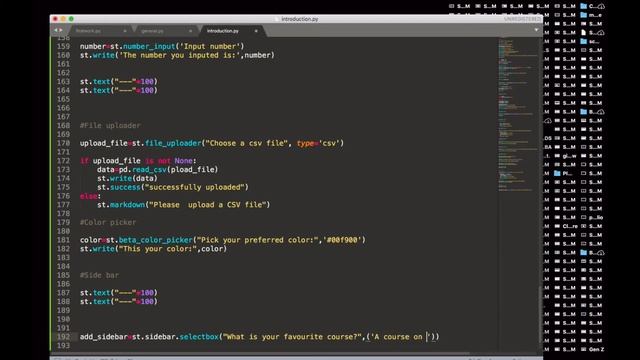Click the '#Side bar' comment
This screenshot has height=360, width=640.
[99, 276]
